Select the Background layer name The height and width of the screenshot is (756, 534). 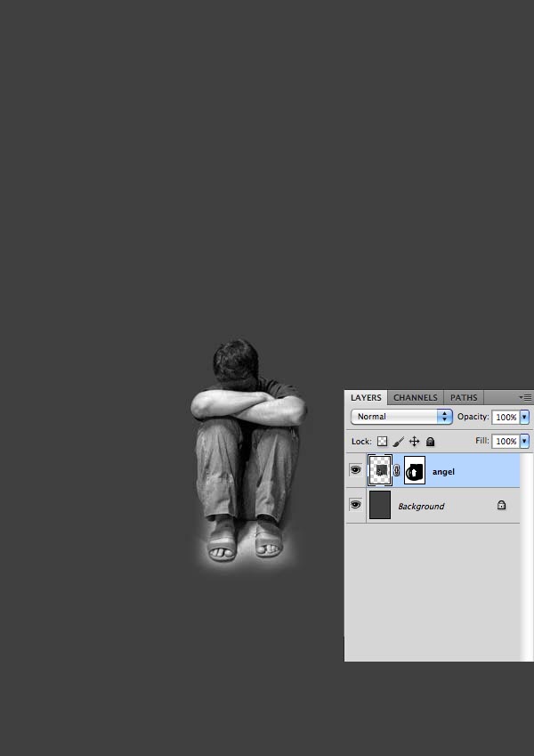pos(421,506)
